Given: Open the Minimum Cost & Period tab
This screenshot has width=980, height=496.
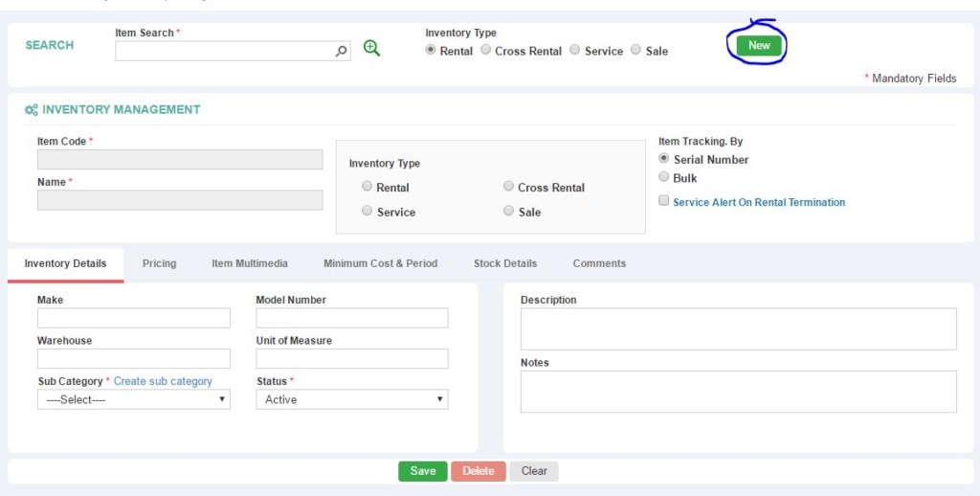Looking at the screenshot, I should (380, 263).
